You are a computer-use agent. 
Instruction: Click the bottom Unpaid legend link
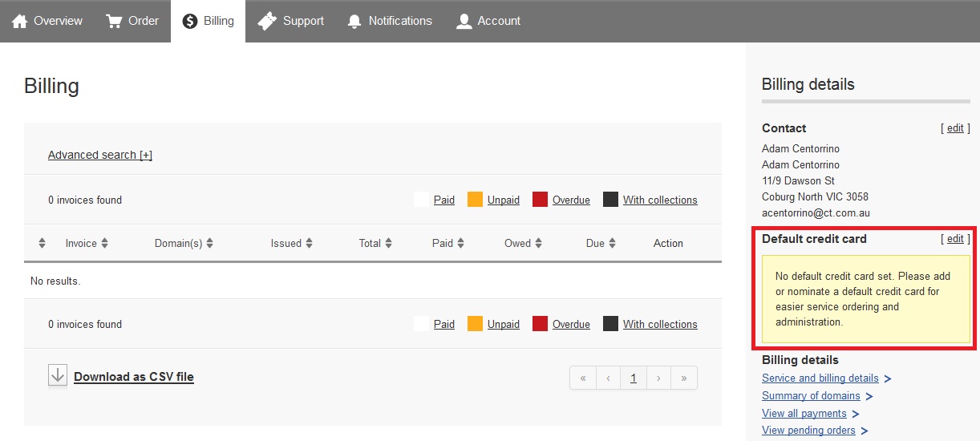504,324
